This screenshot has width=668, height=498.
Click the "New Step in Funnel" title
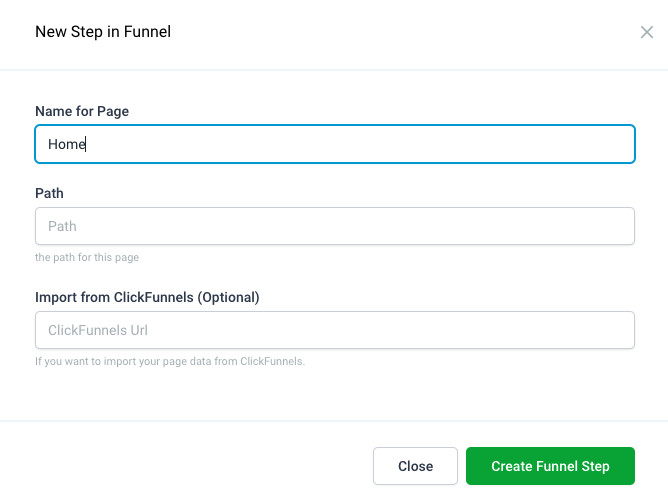click(103, 32)
